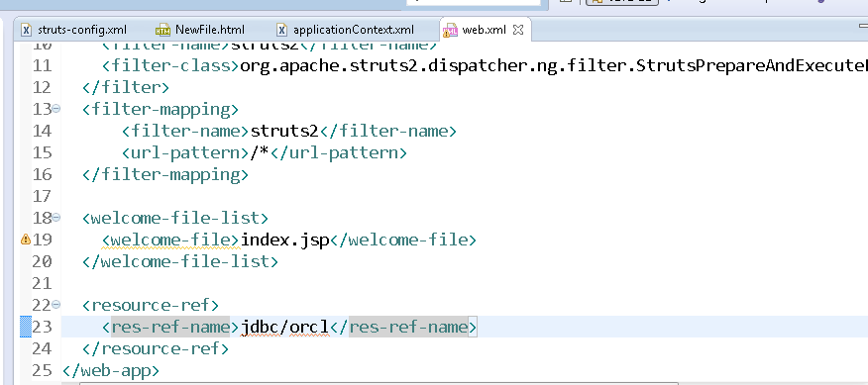Place cursor in index.jsp welcome-file value

285,241
